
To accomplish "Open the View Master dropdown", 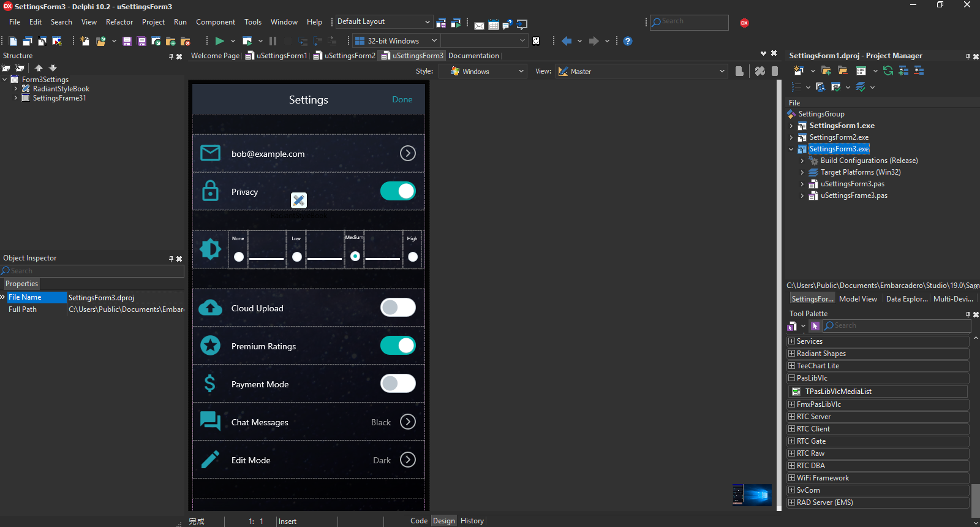I will [642, 71].
